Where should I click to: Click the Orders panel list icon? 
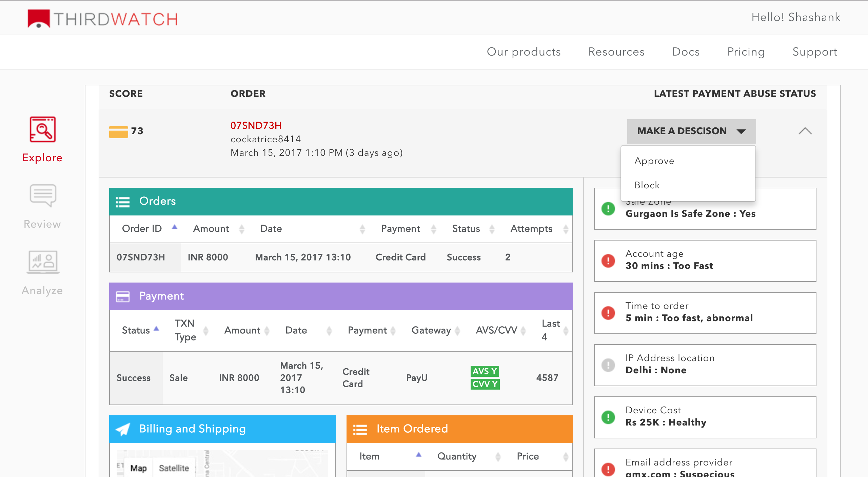pos(123,202)
